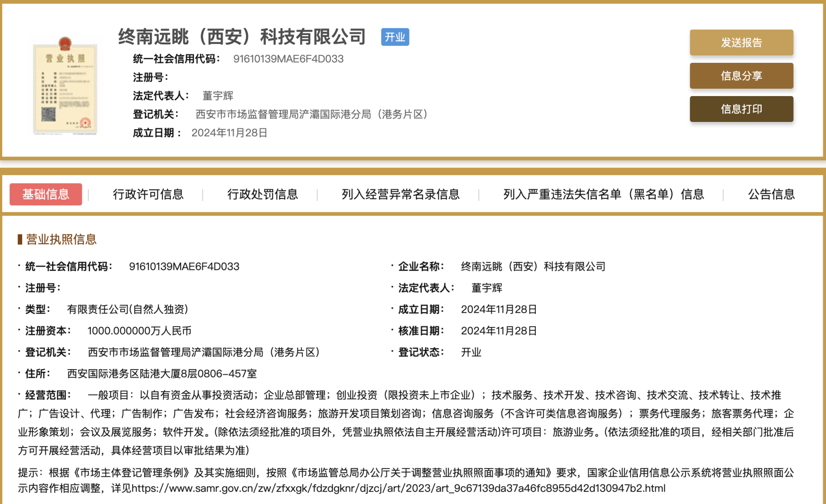Click the credit code in the header
The width and height of the screenshot is (826, 504).
click(288, 59)
